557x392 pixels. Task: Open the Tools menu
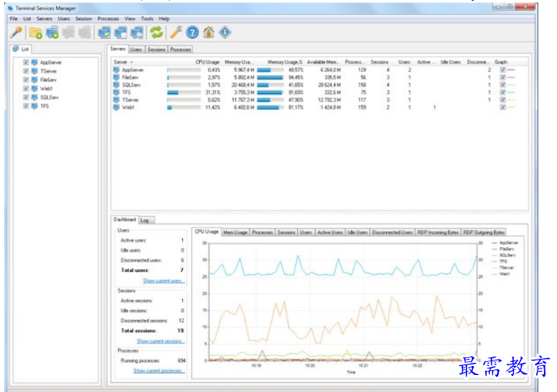[147, 19]
